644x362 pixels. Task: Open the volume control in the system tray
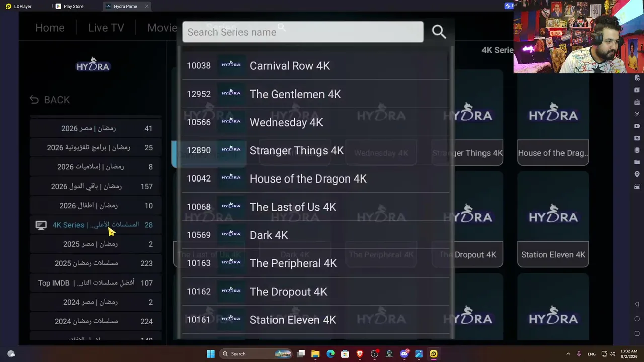click(612, 354)
